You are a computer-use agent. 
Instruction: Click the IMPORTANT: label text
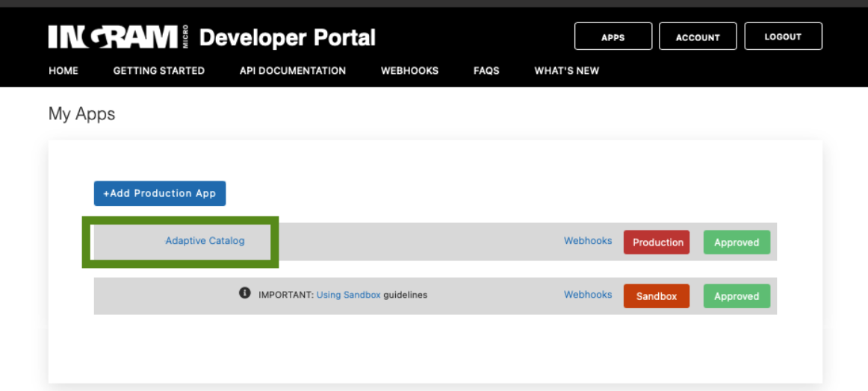coord(286,295)
